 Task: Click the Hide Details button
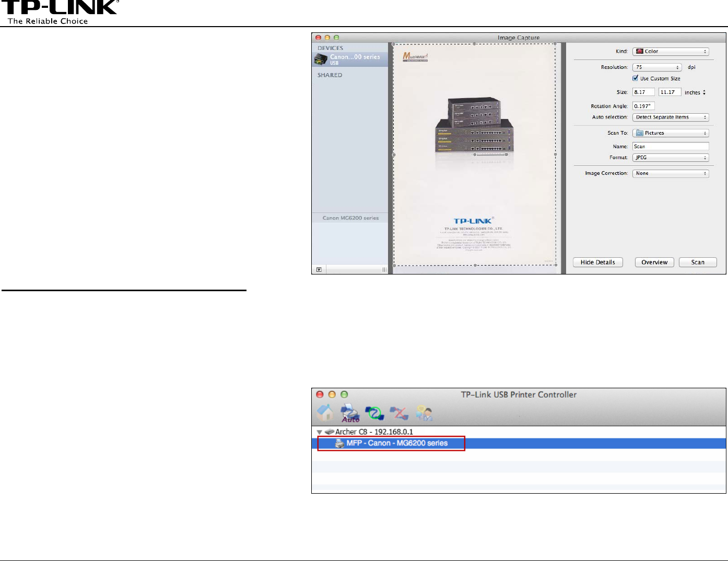click(598, 262)
